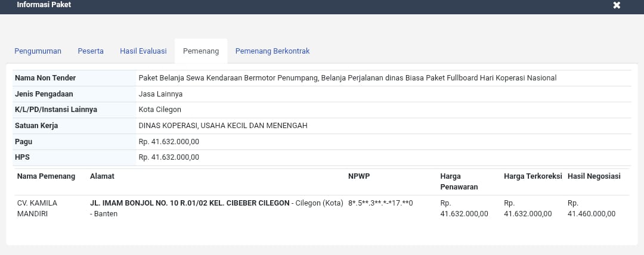The width and height of the screenshot is (644, 255).
Task: Go to Pemenang Berkontrak tab
Action: pos(273,51)
